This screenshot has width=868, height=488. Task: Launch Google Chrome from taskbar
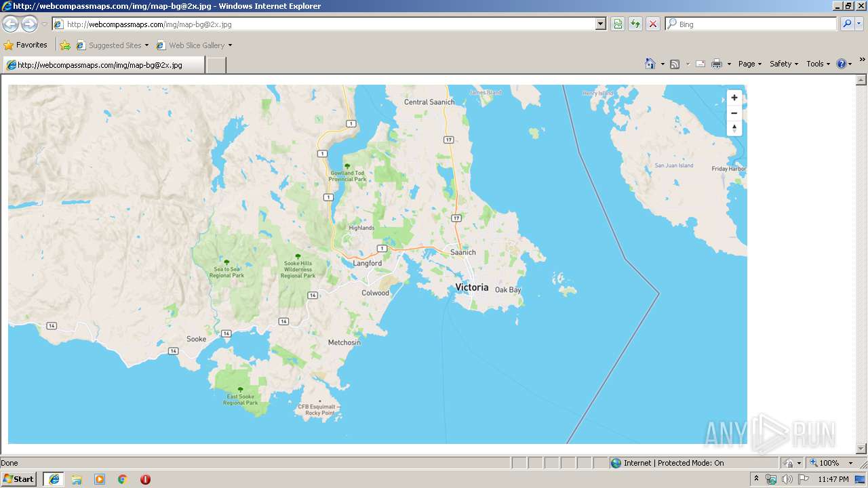[x=123, y=479]
